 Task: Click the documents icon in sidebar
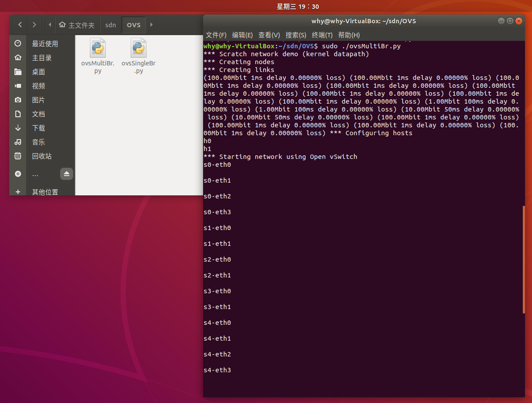(x=18, y=114)
